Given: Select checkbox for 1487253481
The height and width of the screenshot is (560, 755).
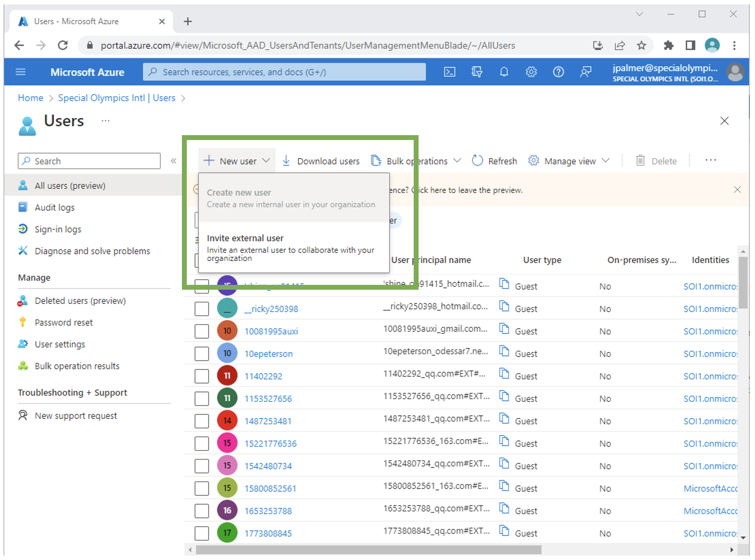Looking at the screenshot, I should pos(202,421).
